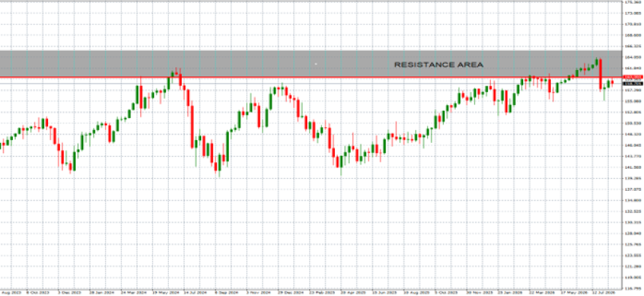Click the red price tag on the price axis
644x296 pixels.
633,77
